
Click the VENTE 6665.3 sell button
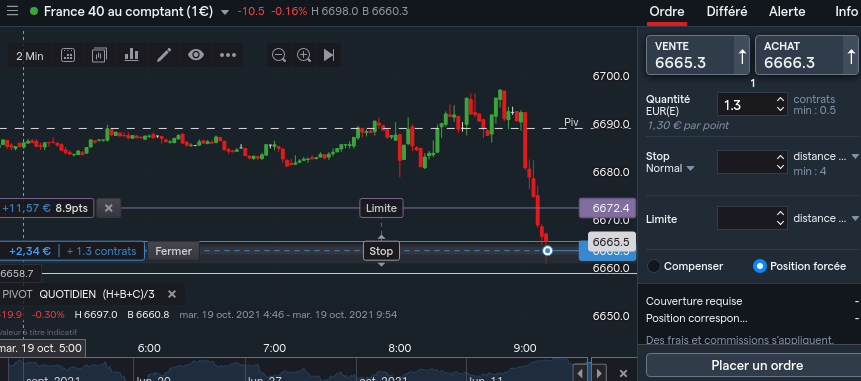pos(697,55)
